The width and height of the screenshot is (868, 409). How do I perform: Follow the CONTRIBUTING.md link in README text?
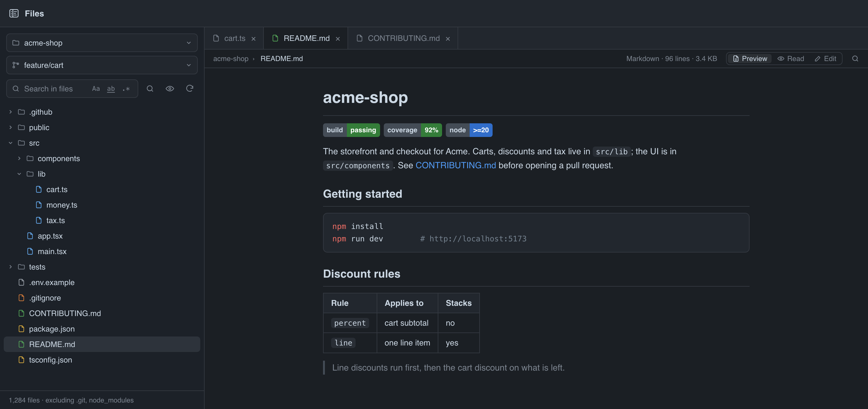(456, 165)
